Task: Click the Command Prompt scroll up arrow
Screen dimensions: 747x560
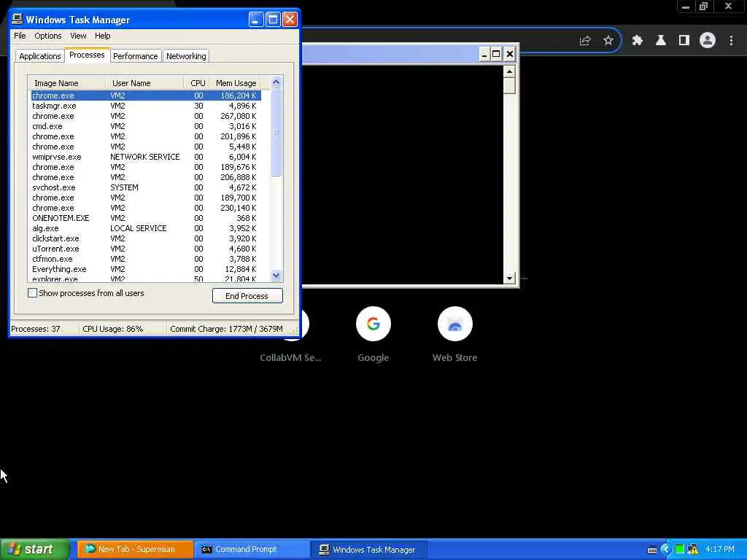Action: click(x=509, y=71)
